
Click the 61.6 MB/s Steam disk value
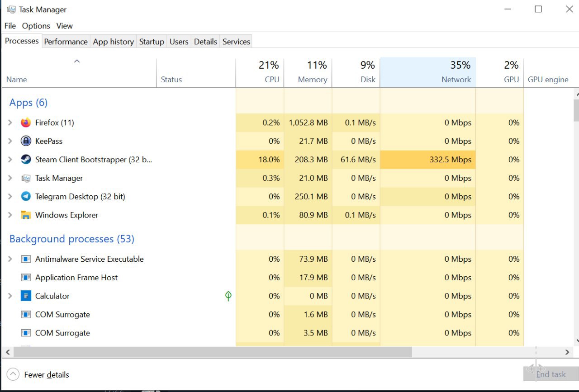pos(358,160)
